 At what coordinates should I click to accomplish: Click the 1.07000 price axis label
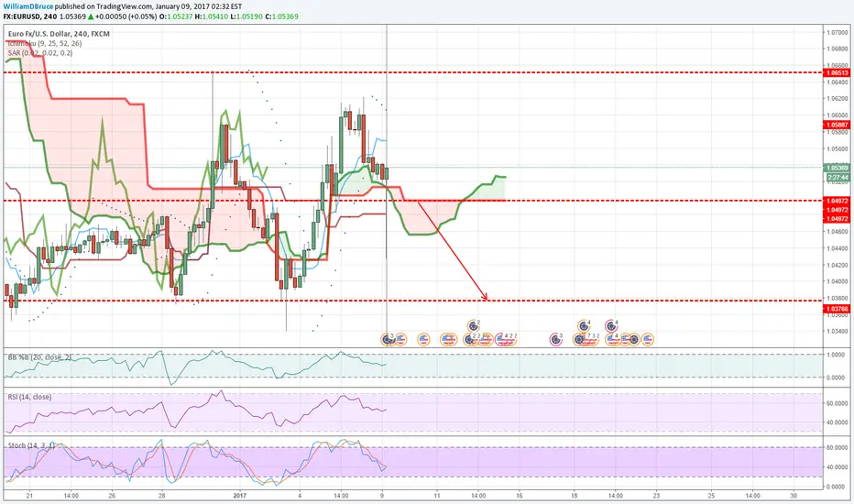coord(838,33)
